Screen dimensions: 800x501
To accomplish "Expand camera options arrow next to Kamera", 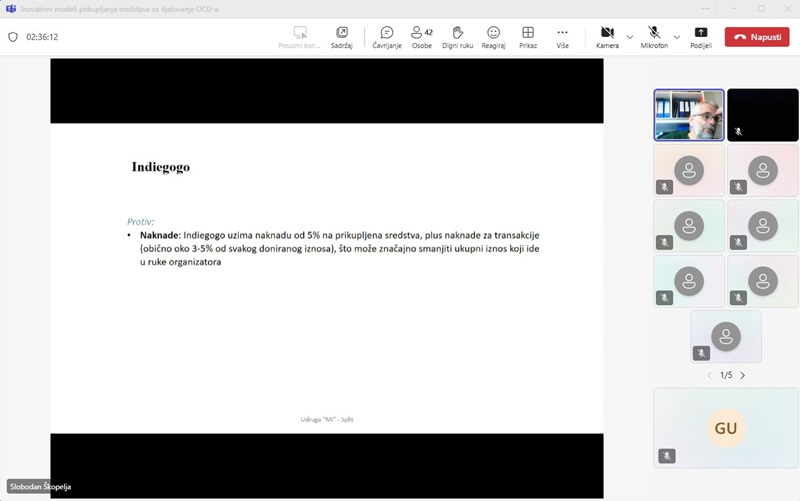I will pyautogui.click(x=630, y=37).
